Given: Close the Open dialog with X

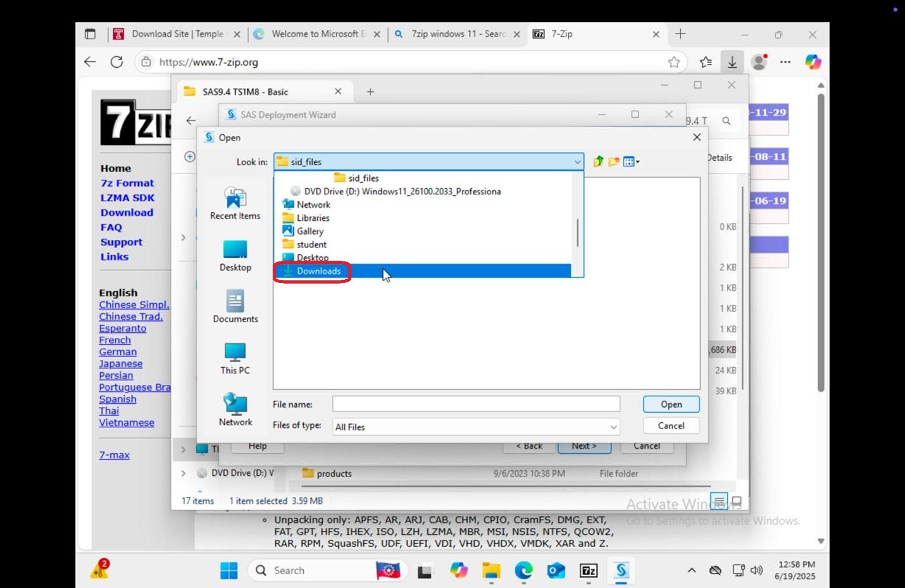Looking at the screenshot, I should pyautogui.click(x=696, y=137).
